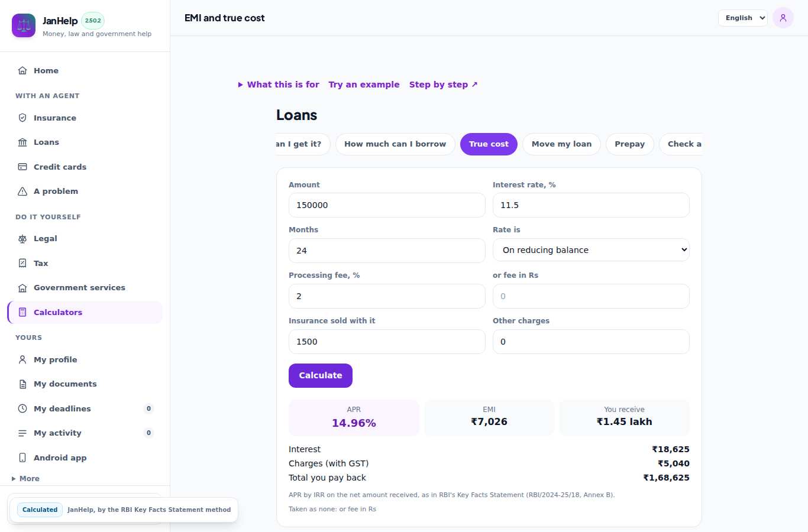Click the My documents file icon

[22, 384]
